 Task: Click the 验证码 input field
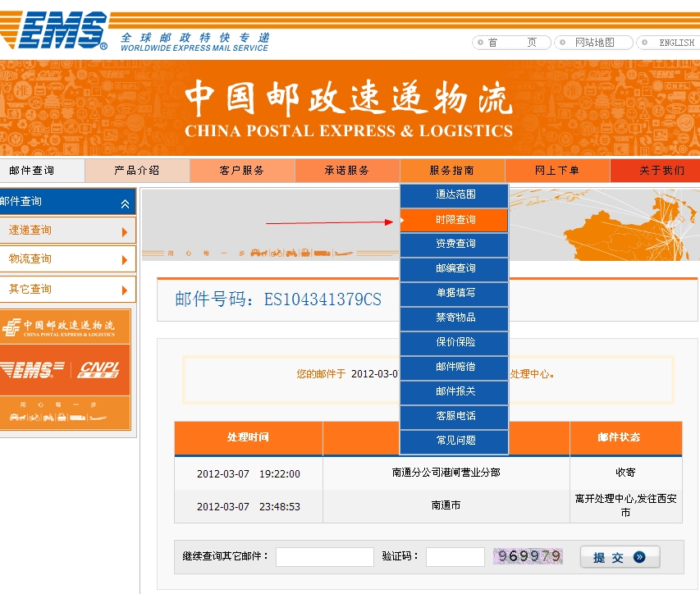tap(455, 557)
